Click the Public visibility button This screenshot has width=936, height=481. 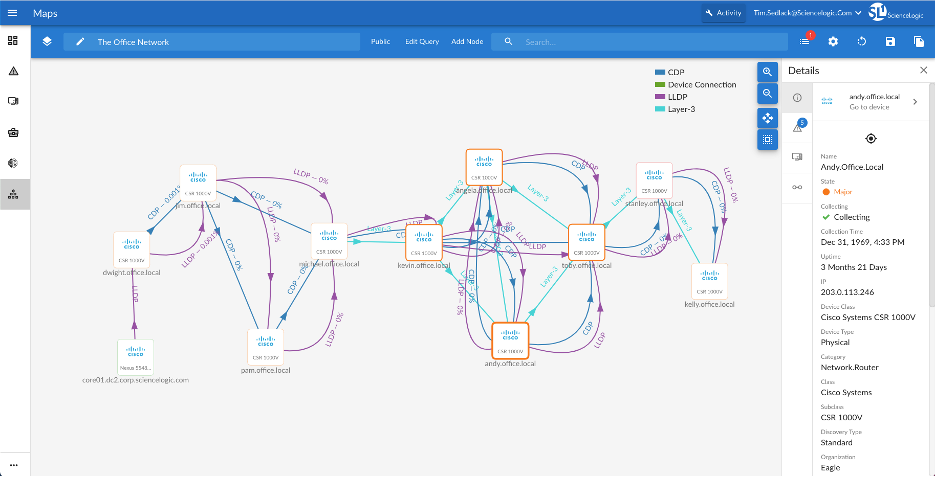(380, 42)
